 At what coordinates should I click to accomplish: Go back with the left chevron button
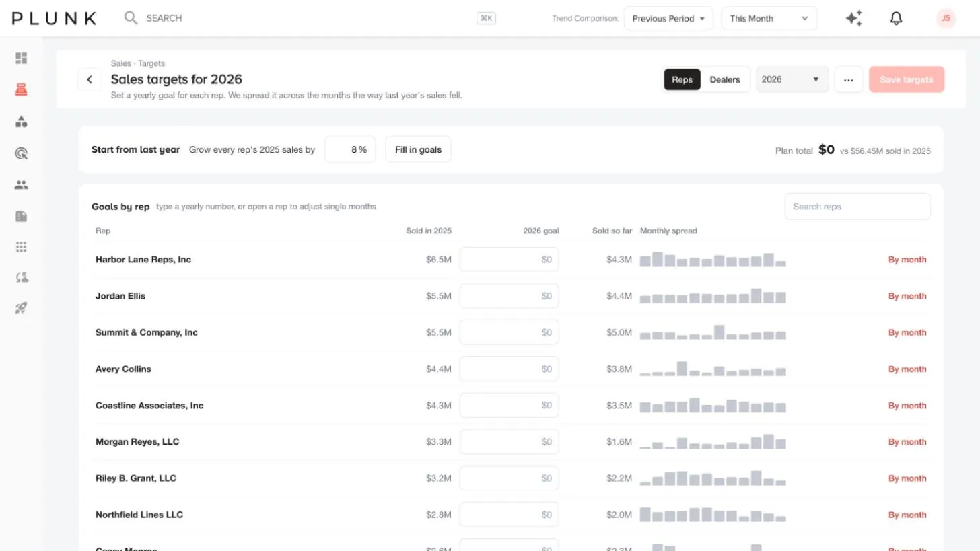[x=90, y=79]
